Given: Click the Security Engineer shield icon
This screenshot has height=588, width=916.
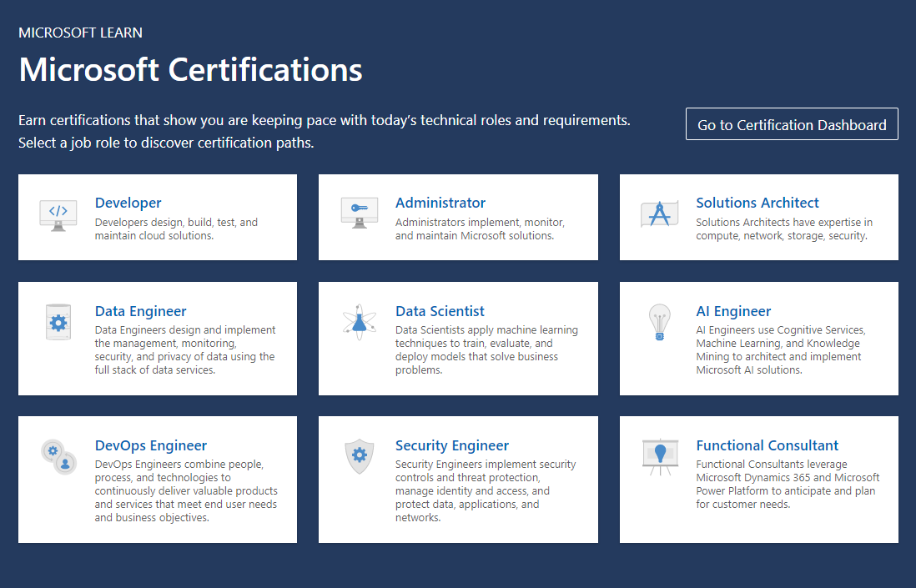Looking at the screenshot, I should pyautogui.click(x=360, y=456).
